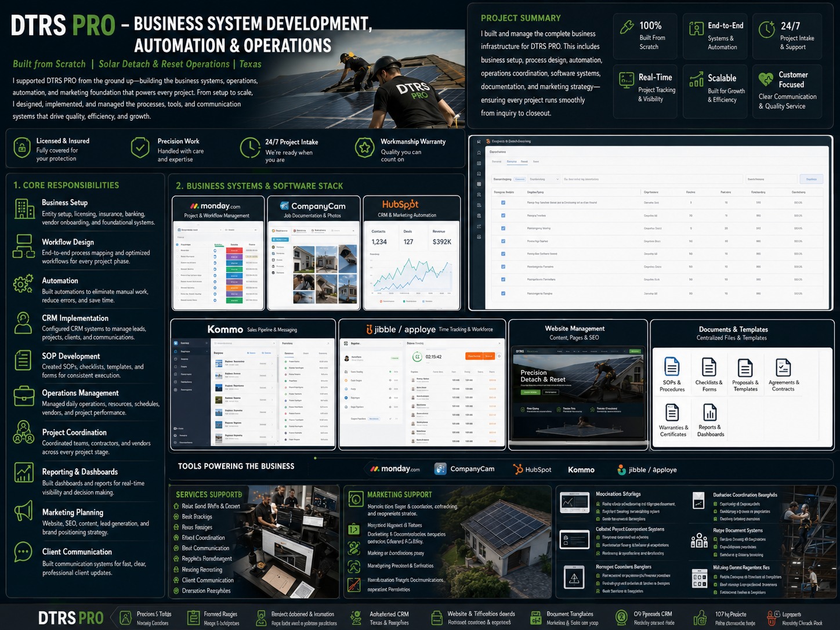Click the 24/7 Project Intake clock icon

(250, 148)
